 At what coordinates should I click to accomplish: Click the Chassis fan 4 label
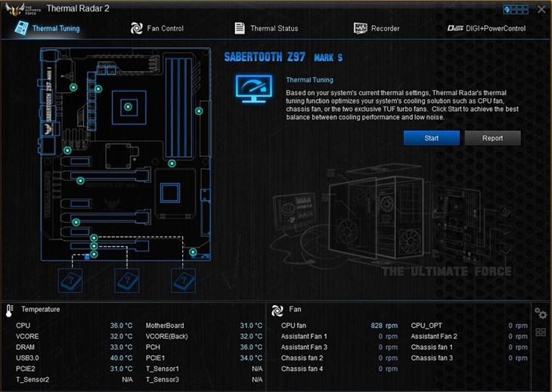pyautogui.click(x=302, y=369)
